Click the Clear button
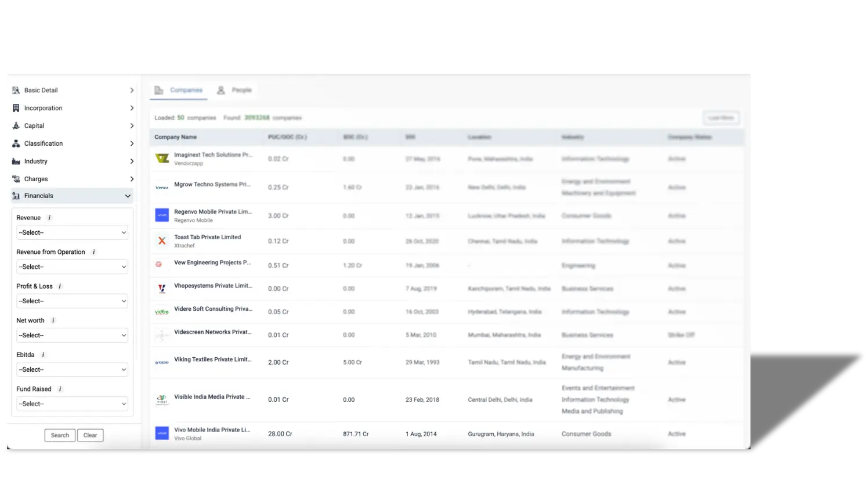868x478 pixels. [x=90, y=434]
